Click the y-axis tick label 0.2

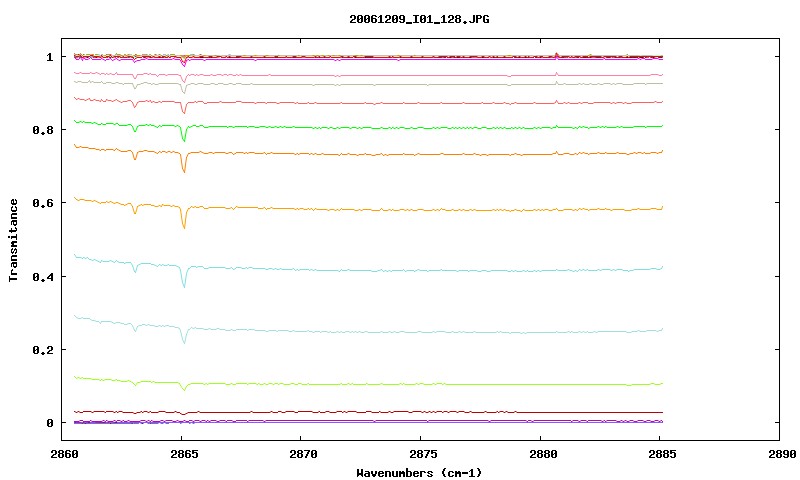[x=43, y=350]
